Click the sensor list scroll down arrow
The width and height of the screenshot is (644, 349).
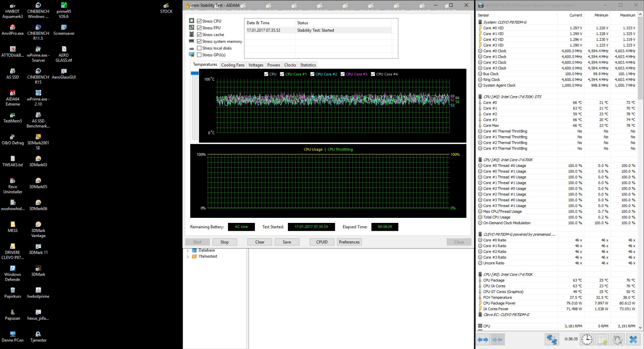(x=640, y=327)
